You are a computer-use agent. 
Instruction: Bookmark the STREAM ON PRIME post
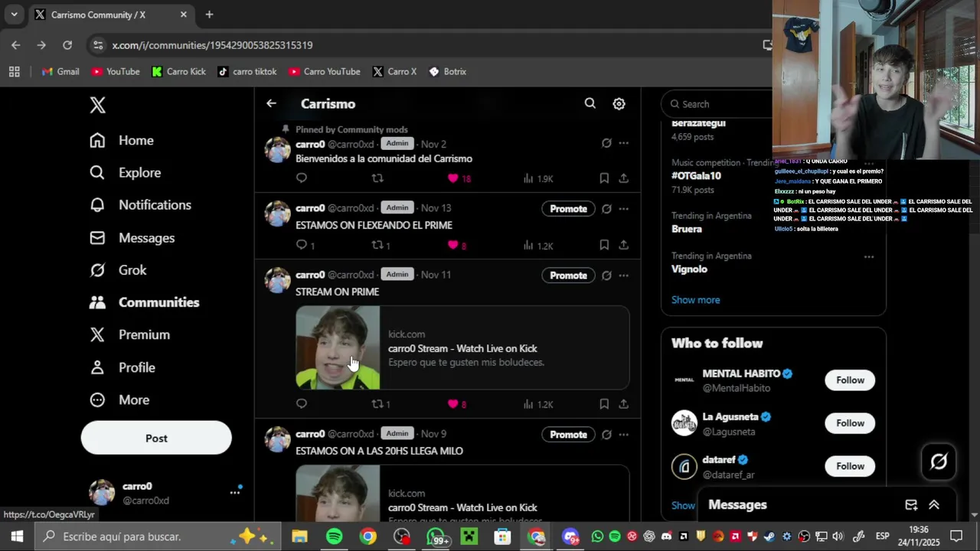[x=604, y=404]
